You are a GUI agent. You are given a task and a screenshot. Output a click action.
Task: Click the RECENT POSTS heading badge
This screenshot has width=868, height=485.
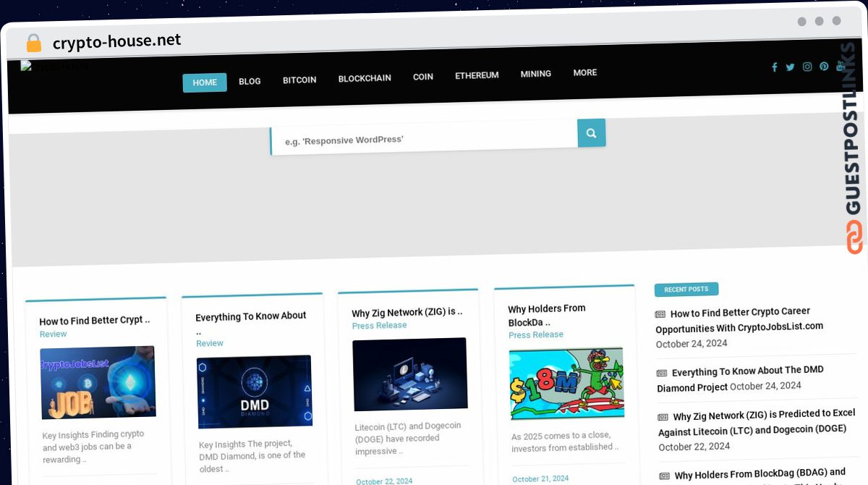click(686, 290)
